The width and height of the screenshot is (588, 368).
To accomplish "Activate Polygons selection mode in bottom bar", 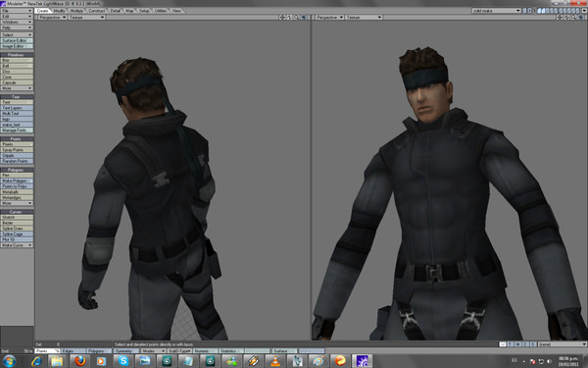I will click(99, 350).
